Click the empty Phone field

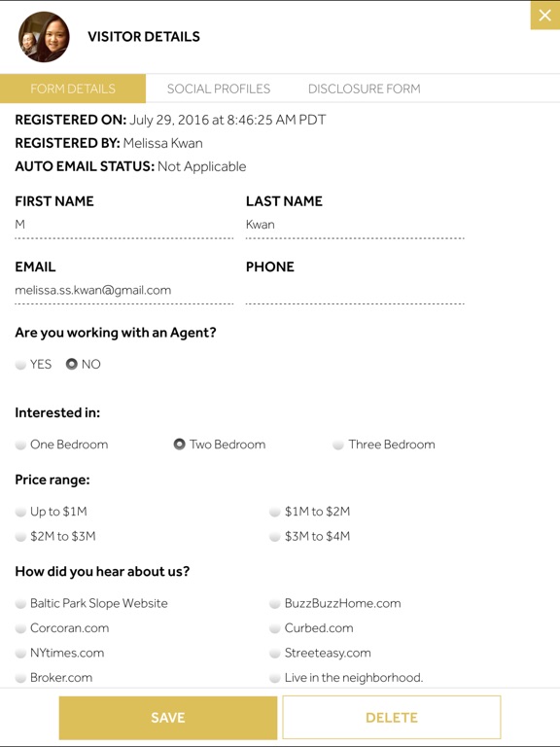(355, 291)
